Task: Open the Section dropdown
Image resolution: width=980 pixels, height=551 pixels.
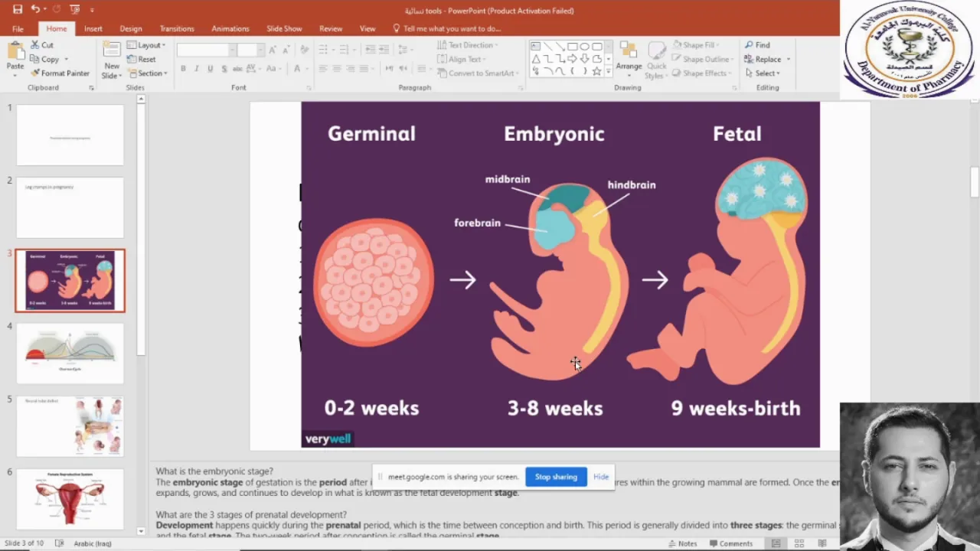Action: pos(146,73)
